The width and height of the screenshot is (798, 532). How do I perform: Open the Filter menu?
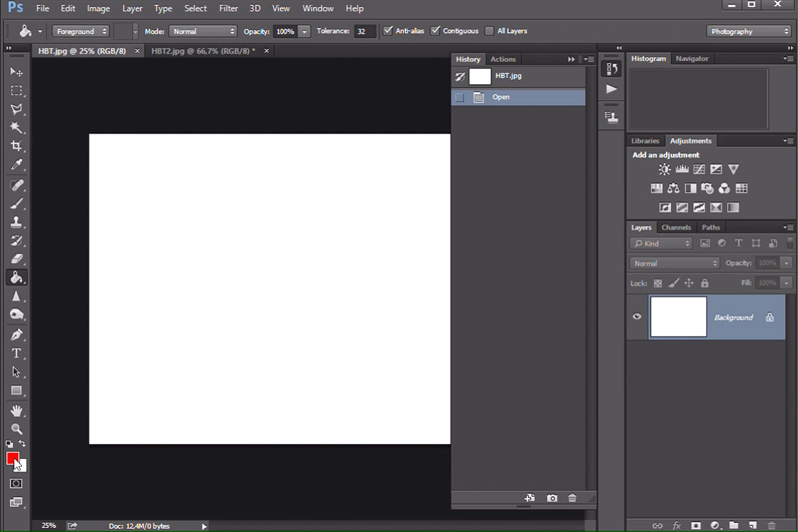[x=228, y=9]
